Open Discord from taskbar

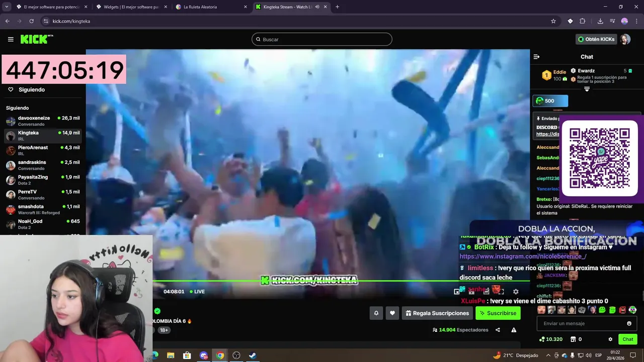[204, 355]
